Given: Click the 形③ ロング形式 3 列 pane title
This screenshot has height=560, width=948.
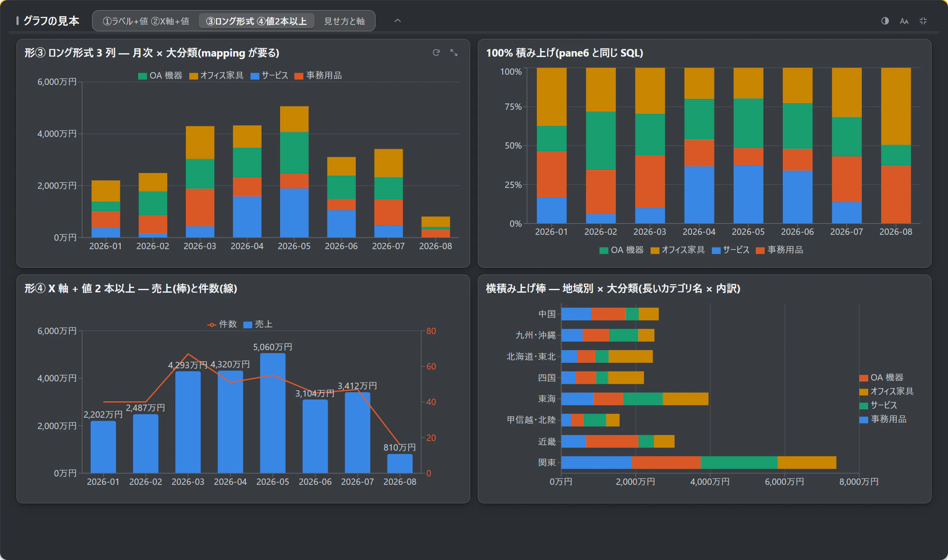Looking at the screenshot, I should 152,53.
